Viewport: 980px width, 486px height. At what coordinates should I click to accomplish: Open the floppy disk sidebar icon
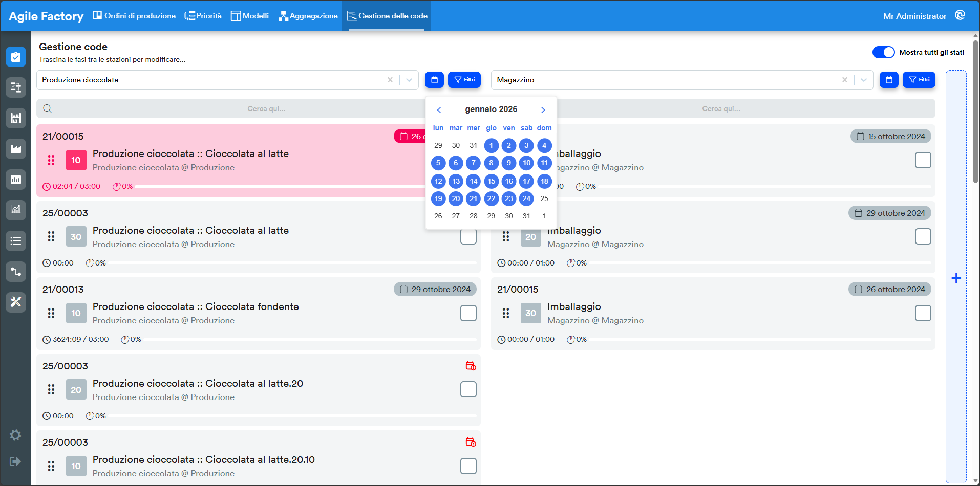pos(16,118)
